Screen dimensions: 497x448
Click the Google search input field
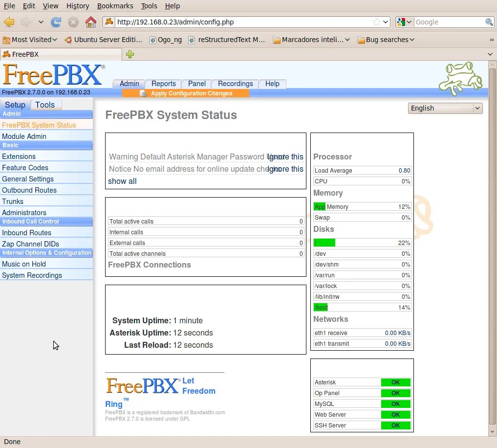pyautogui.click(x=449, y=22)
